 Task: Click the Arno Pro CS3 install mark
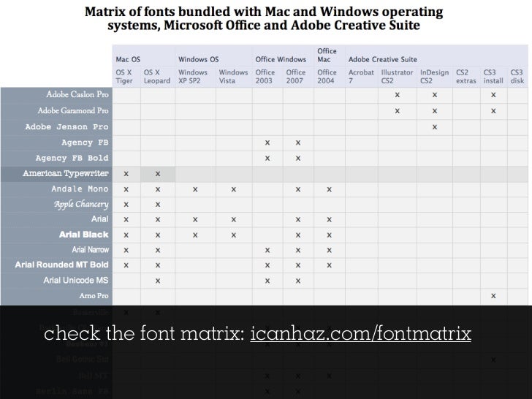493,296
